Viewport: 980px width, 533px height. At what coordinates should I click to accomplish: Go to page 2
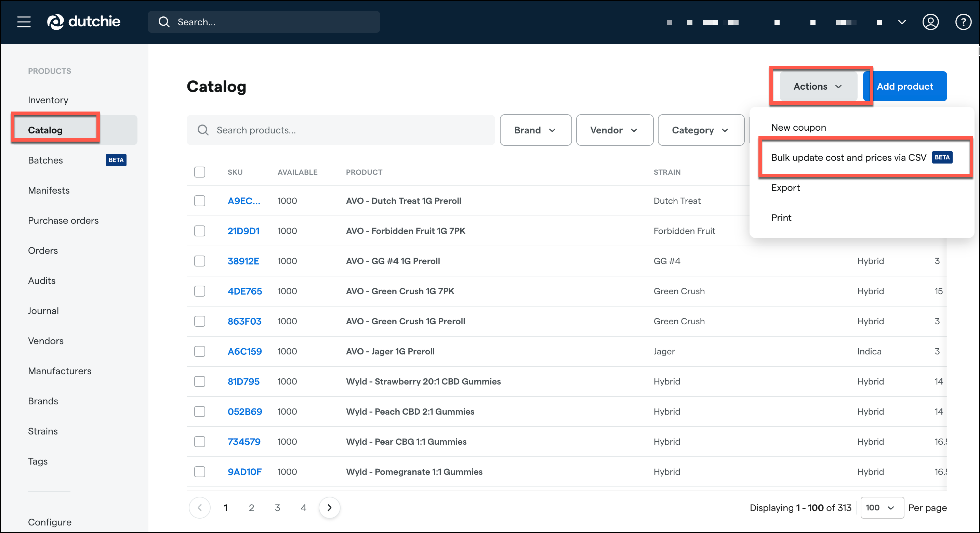pos(251,507)
